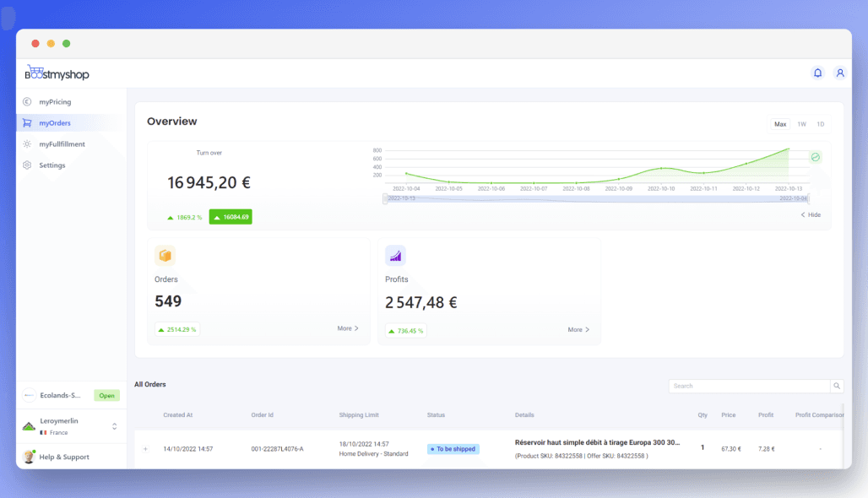Image resolution: width=868 pixels, height=498 pixels.
Task: Click the Orders box icon
Action: (x=165, y=256)
